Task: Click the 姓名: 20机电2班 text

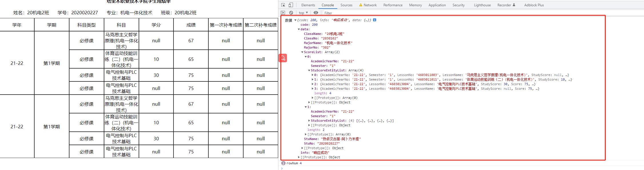Action: coord(31,13)
